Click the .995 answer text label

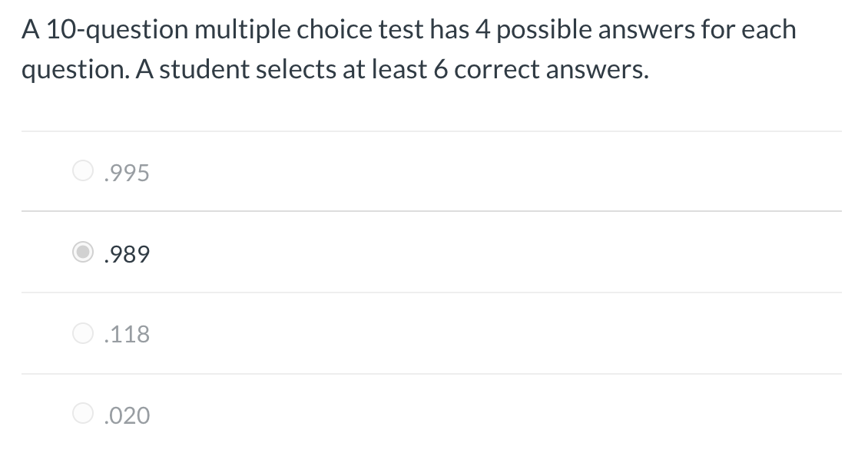pos(126,172)
